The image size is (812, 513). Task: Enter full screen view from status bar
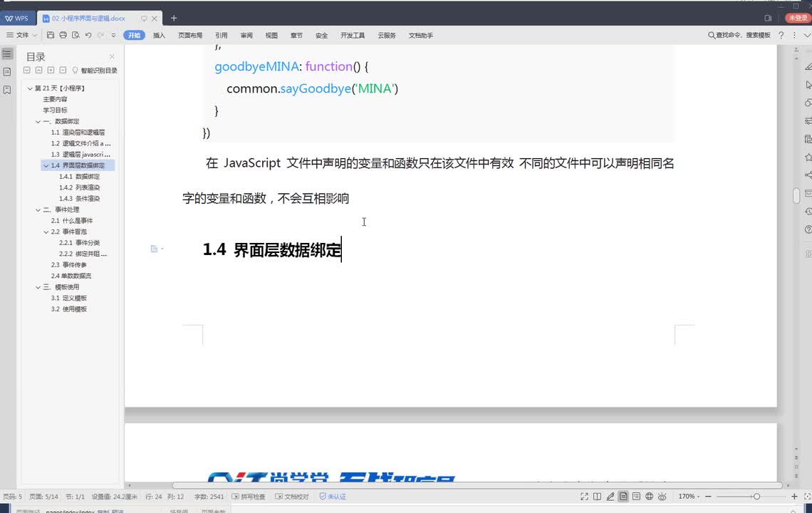pos(584,497)
